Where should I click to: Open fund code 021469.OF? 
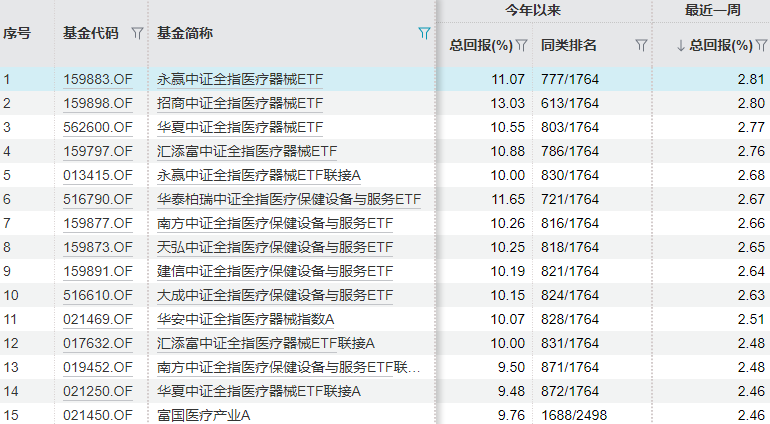pyautogui.click(x=98, y=319)
